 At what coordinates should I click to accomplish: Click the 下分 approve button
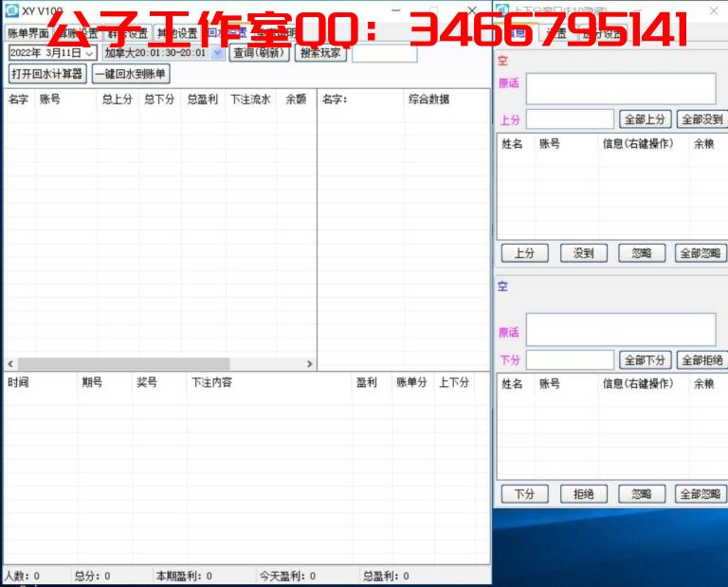point(524,494)
